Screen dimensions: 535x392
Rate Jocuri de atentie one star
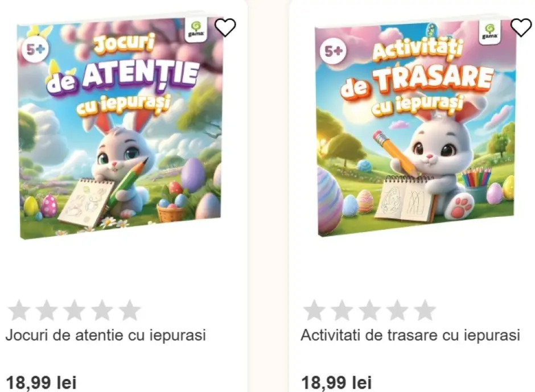tap(19, 310)
